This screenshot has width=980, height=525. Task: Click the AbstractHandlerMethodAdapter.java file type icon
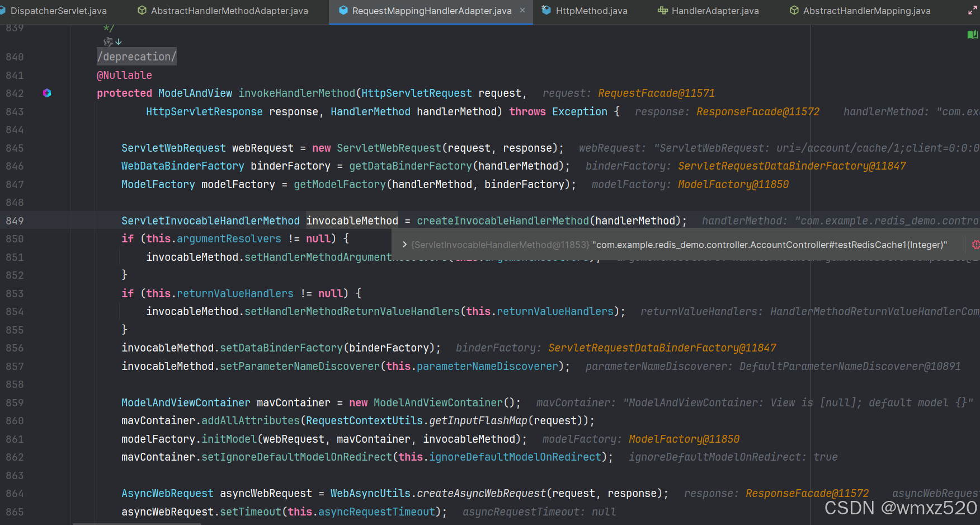click(x=142, y=11)
